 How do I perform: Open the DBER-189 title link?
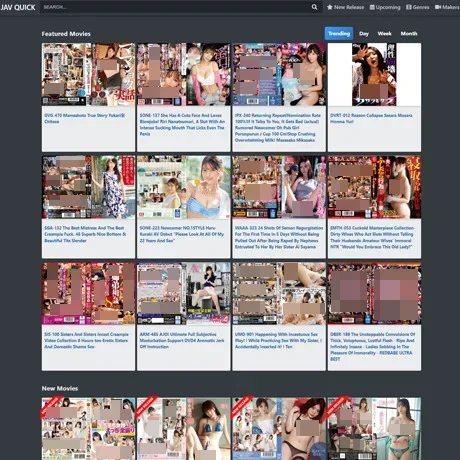[373, 347]
